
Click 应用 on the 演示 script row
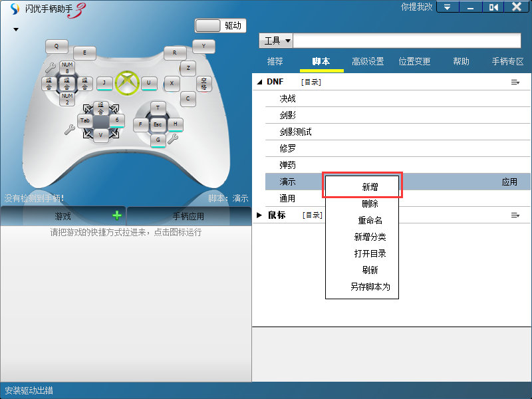click(x=509, y=182)
